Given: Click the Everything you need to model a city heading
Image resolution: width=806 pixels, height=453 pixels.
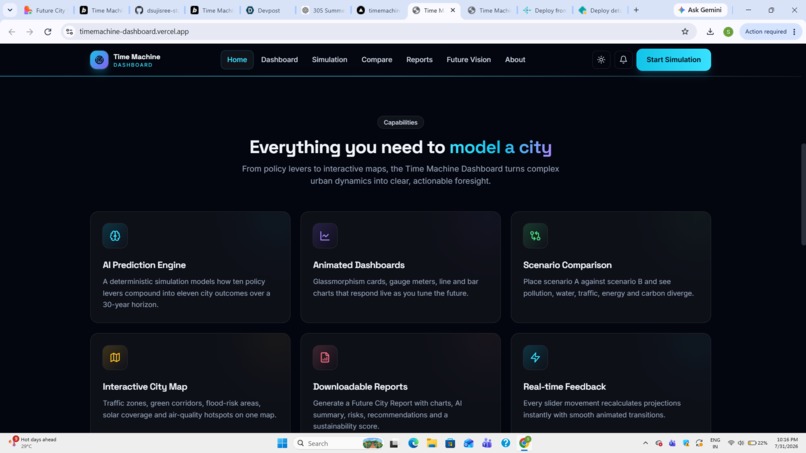Looking at the screenshot, I should tap(400, 148).
